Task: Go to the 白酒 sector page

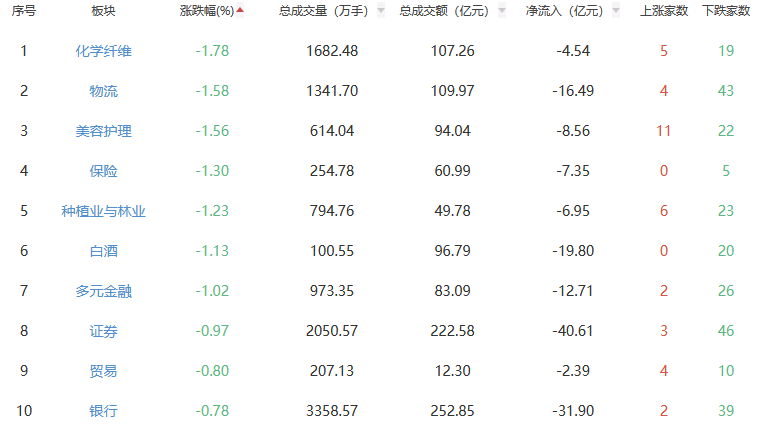Action: tap(103, 251)
